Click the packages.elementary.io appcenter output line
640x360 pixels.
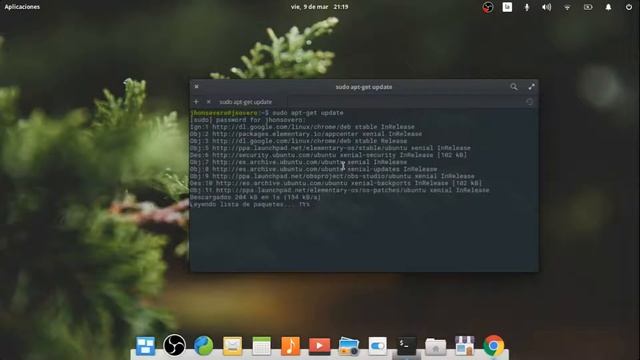point(306,134)
